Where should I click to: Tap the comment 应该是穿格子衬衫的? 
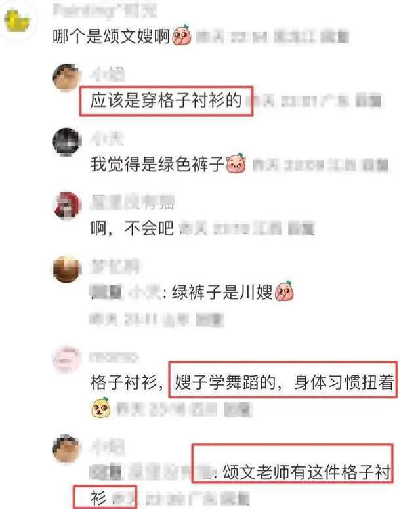click(166, 100)
